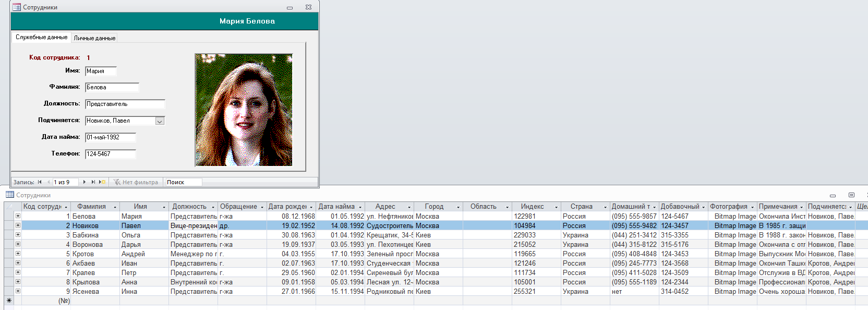The image size is (868, 310).
Task: Click the 'Нет фильтра' filter indicator
Action: coord(136,182)
